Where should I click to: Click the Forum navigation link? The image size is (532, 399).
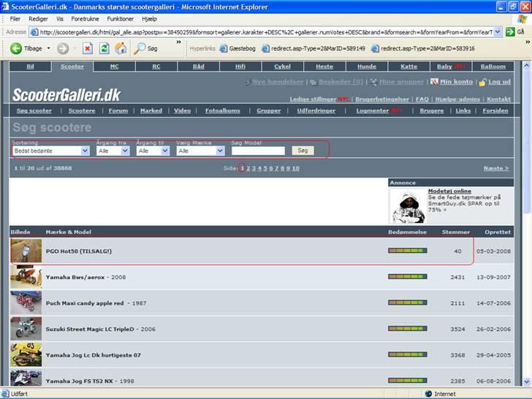coord(118,110)
